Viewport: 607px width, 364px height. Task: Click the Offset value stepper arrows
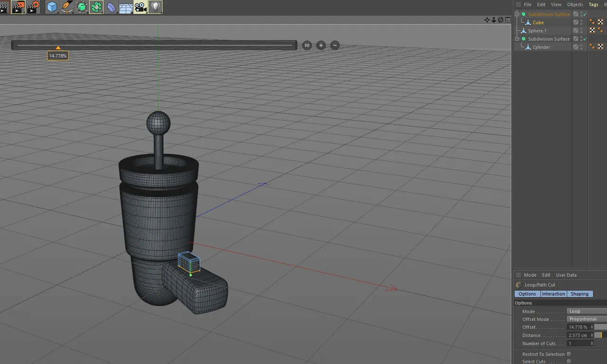pos(592,327)
